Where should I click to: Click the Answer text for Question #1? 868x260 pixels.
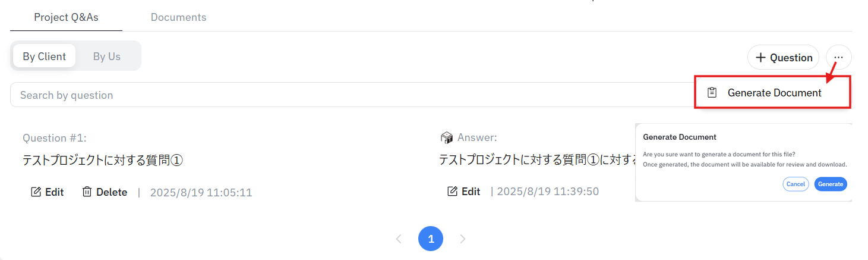coord(535,160)
